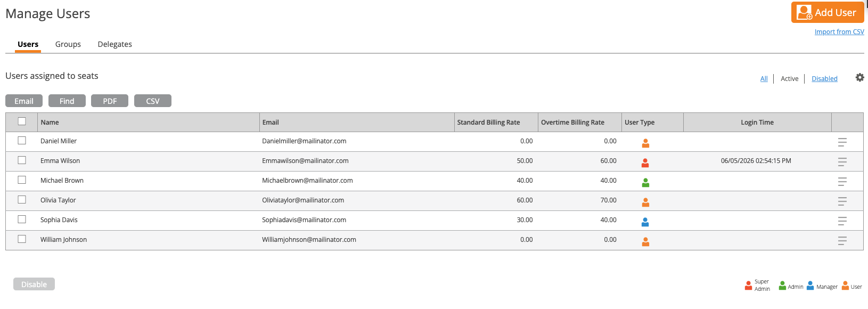Viewport: 868px width, 309px height.
Task: Check the select-all checkbox in header
Action: coord(22,121)
